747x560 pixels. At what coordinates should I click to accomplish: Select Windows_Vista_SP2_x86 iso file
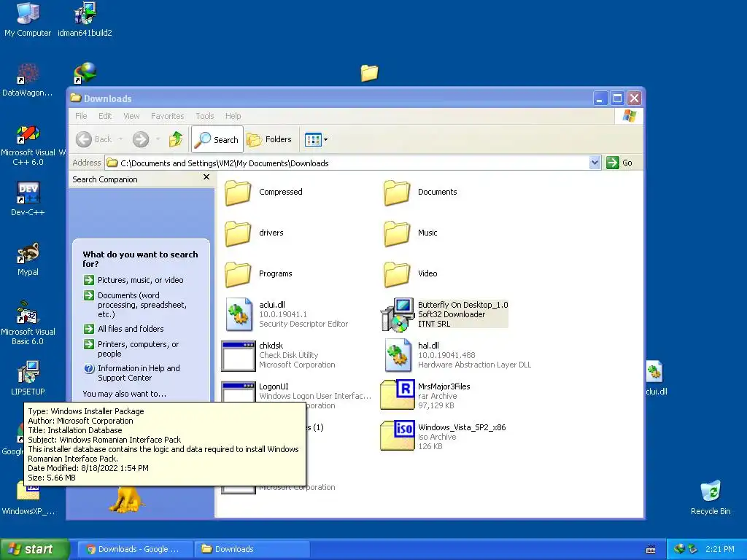click(443, 437)
